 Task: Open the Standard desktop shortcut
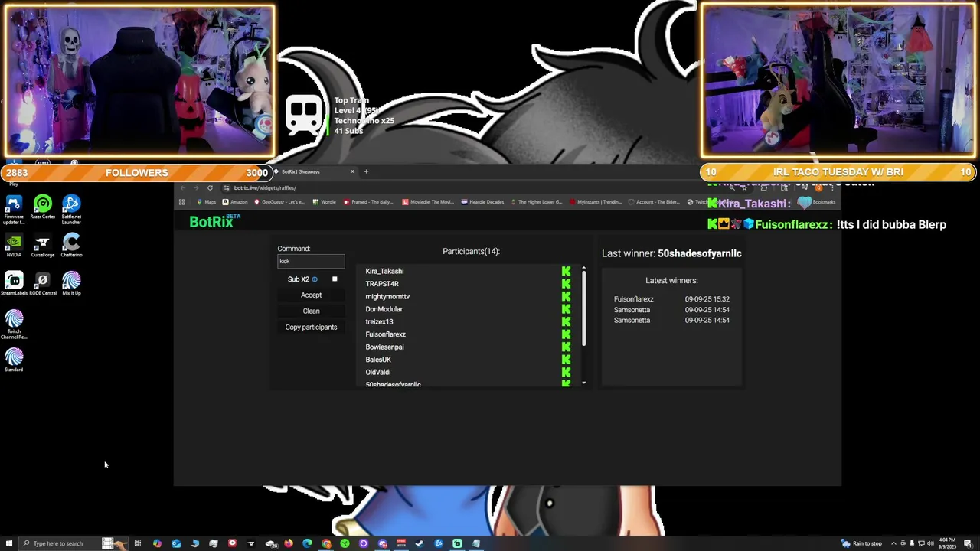(x=14, y=360)
